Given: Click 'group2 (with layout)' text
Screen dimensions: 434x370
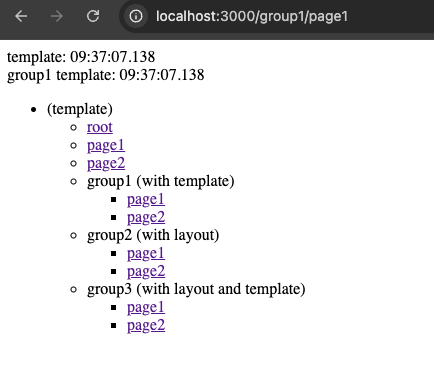Looking at the screenshot, I should (153, 235).
